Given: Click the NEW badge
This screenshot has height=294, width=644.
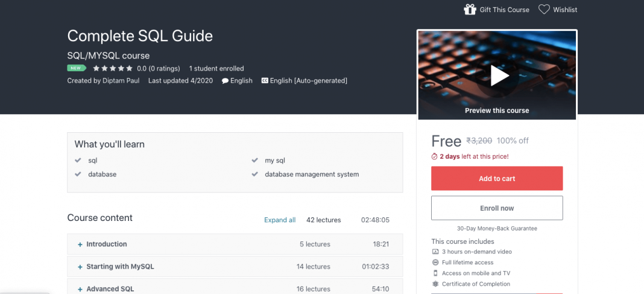Looking at the screenshot, I should [x=77, y=68].
